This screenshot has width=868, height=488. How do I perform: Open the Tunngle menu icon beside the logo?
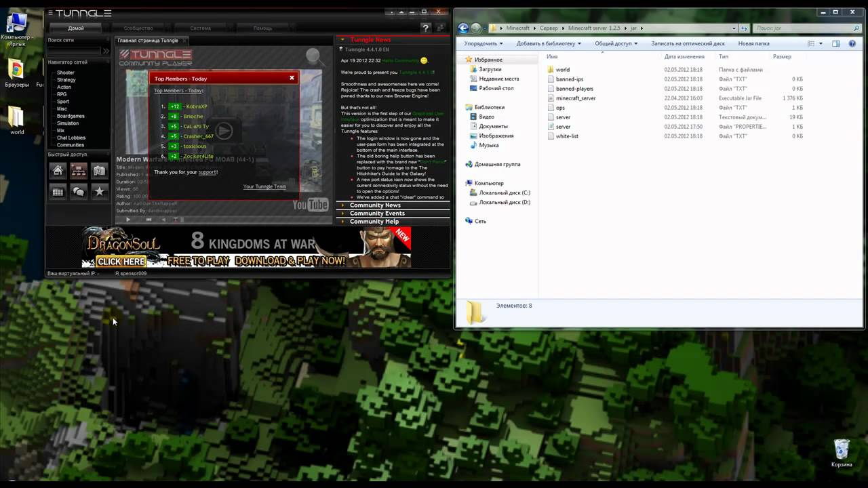(50, 13)
